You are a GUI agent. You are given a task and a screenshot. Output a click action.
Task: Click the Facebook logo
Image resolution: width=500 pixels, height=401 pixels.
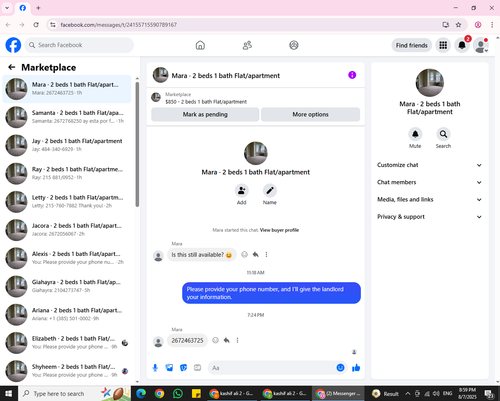(x=13, y=45)
